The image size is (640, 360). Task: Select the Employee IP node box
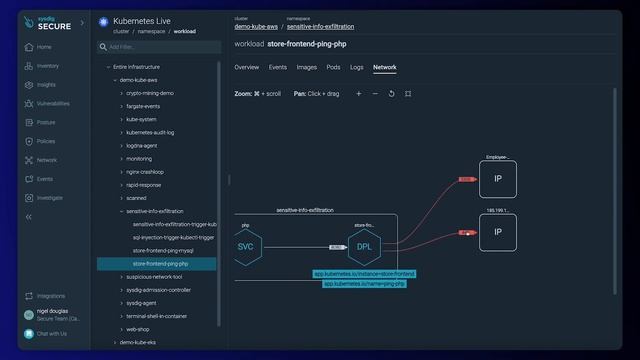pos(498,179)
